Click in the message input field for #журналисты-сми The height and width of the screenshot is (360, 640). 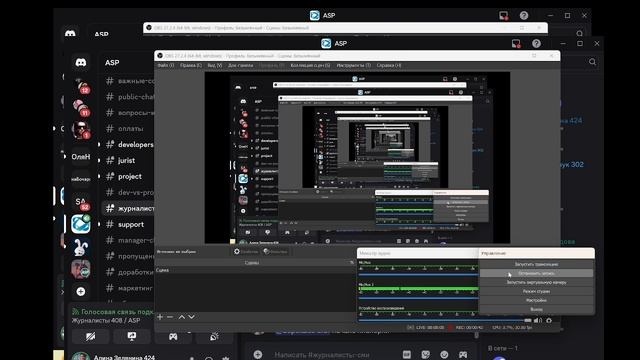tap(322, 355)
